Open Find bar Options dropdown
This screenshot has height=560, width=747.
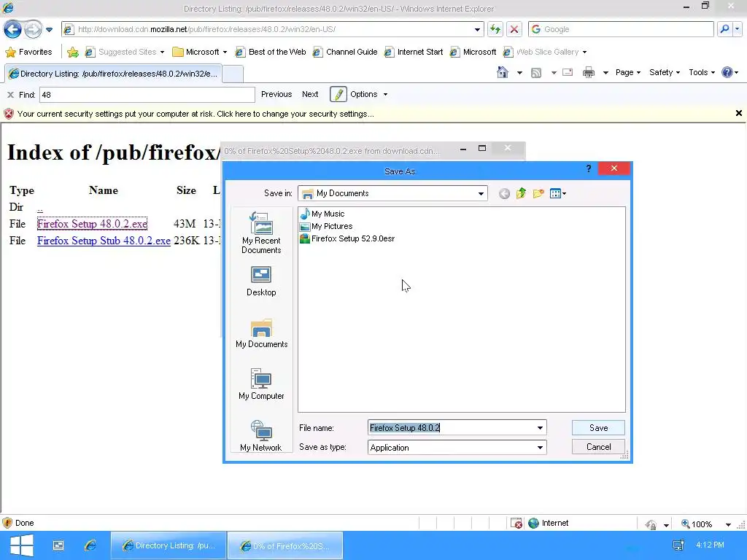tap(368, 94)
